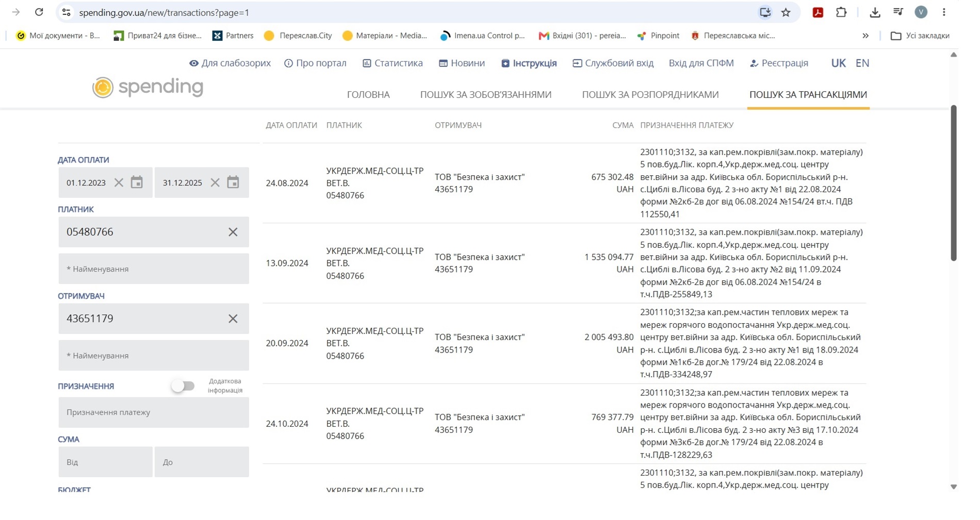Click the sum 'До' field

[202, 462]
